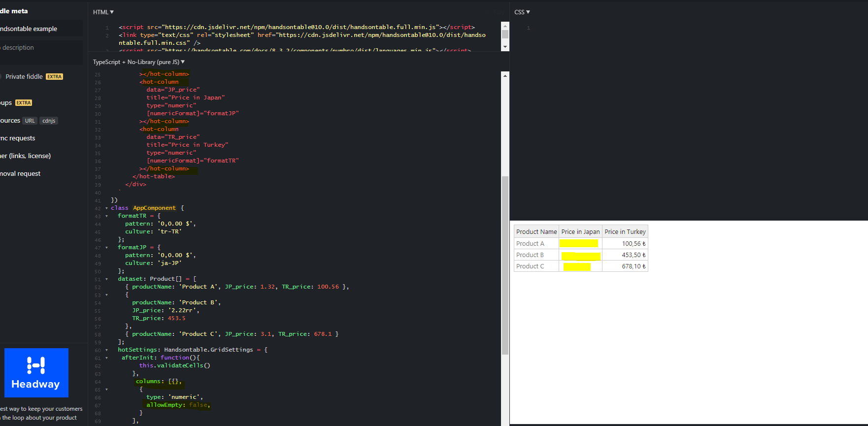Click the JavaScript panel scroll up arrow

[505, 76]
